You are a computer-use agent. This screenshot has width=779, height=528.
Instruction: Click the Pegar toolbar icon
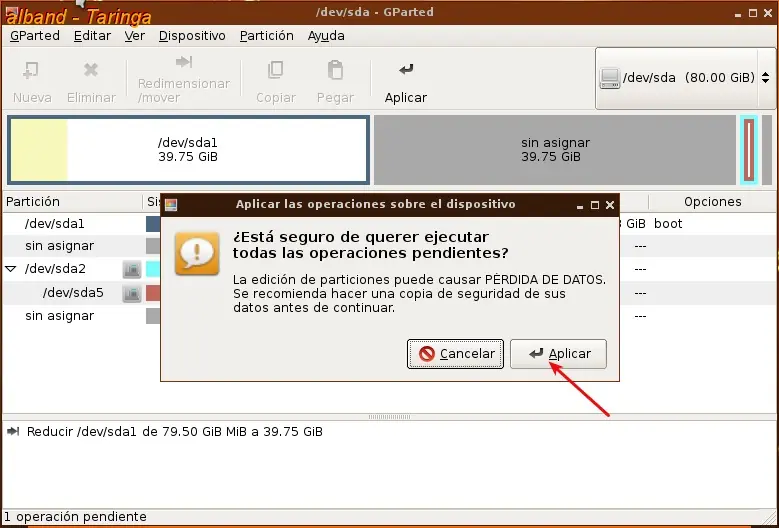335,70
